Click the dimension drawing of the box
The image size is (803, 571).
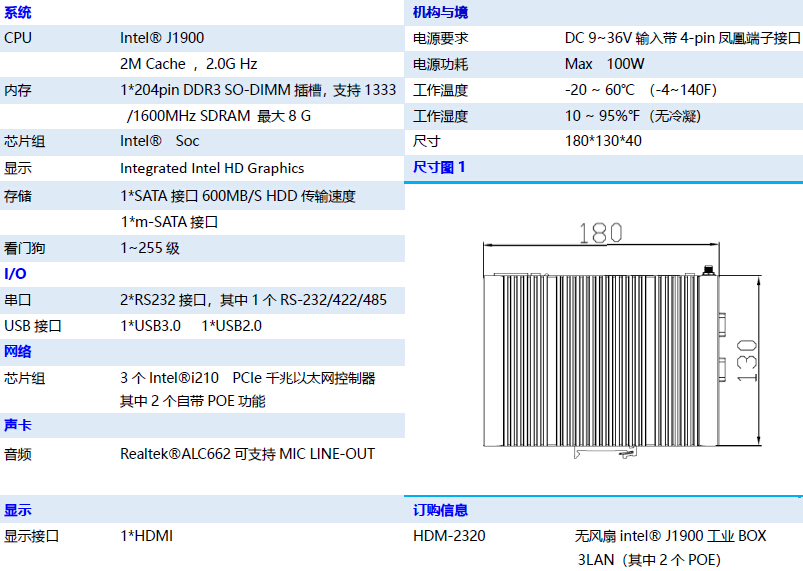(x=622, y=341)
